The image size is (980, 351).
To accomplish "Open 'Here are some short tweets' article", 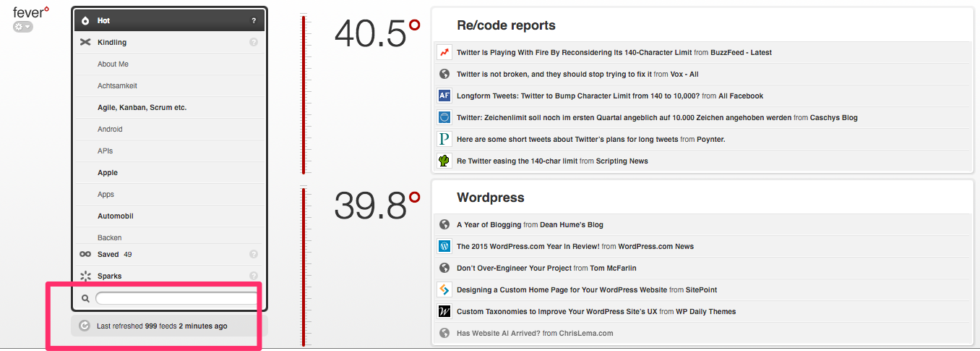I will point(567,140).
